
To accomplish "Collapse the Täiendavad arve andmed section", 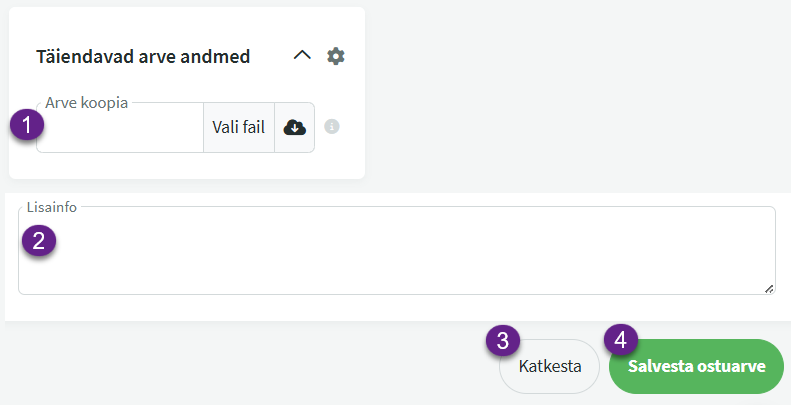I will [302, 56].
